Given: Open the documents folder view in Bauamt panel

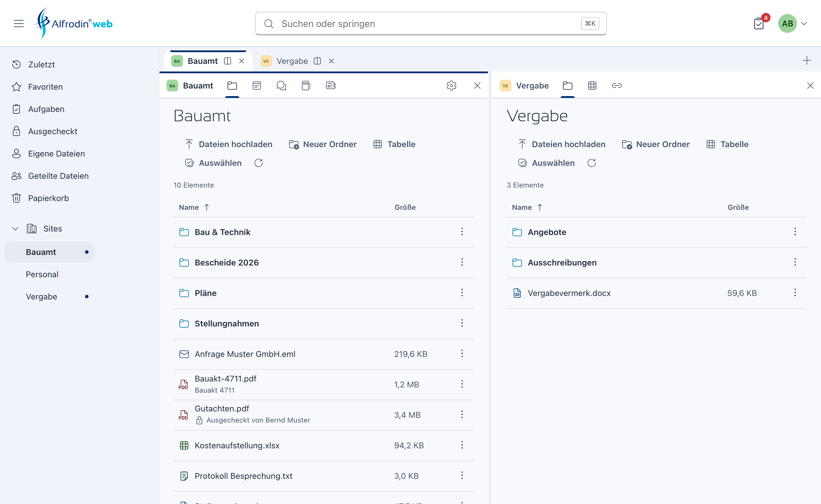Looking at the screenshot, I should pos(232,86).
